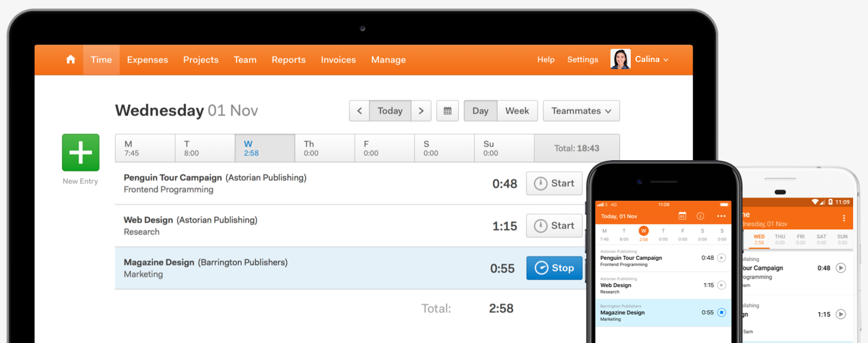The width and height of the screenshot is (868, 343).
Task: Tap the Magazine Design row on the black phone
Action: [663, 313]
